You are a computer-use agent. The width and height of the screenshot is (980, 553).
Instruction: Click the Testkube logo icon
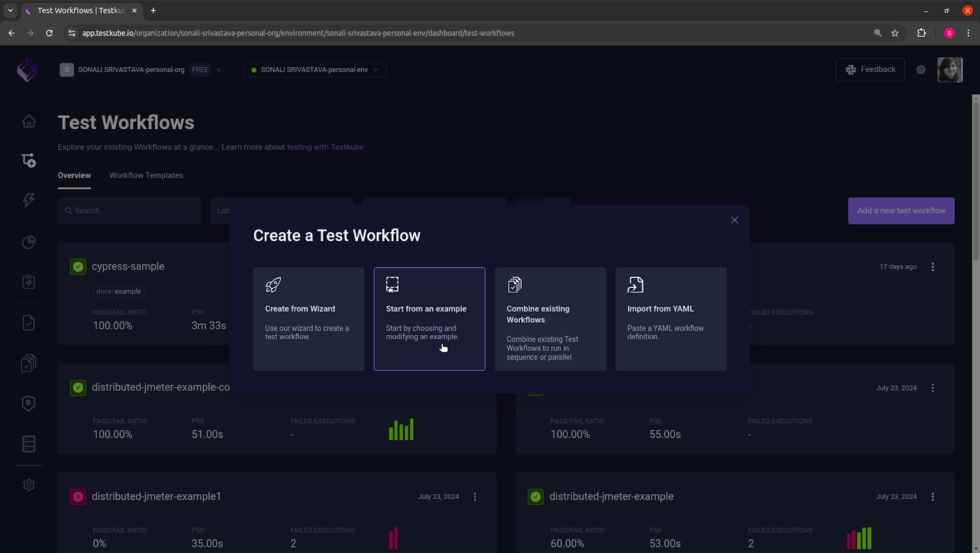pyautogui.click(x=27, y=70)
